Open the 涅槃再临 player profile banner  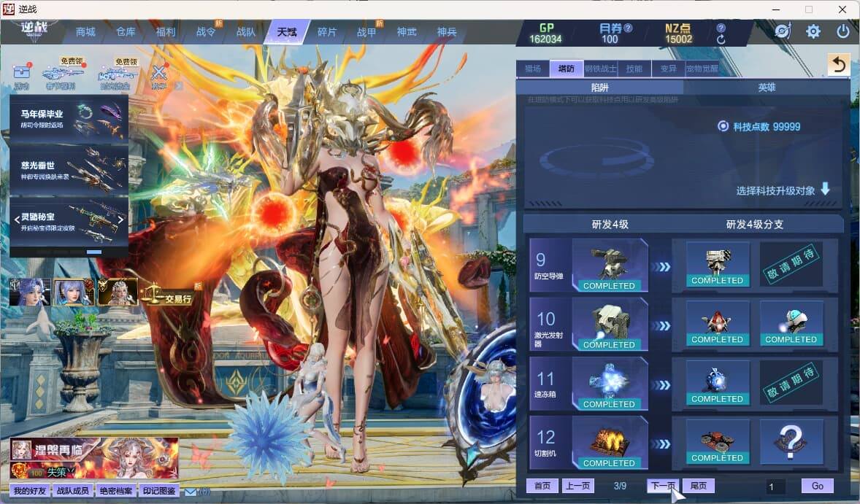[x=93, y=458]
